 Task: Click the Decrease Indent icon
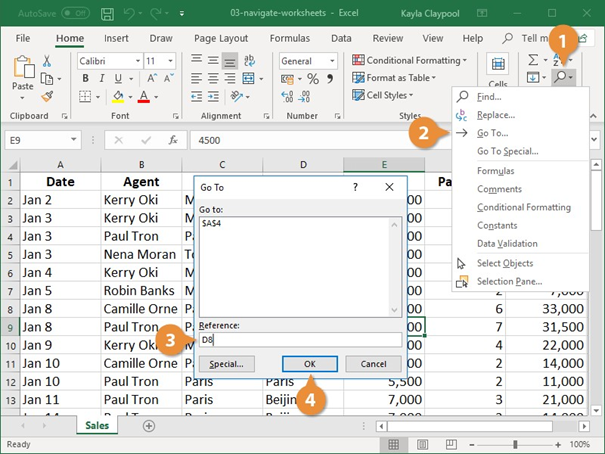pos(196,96)
